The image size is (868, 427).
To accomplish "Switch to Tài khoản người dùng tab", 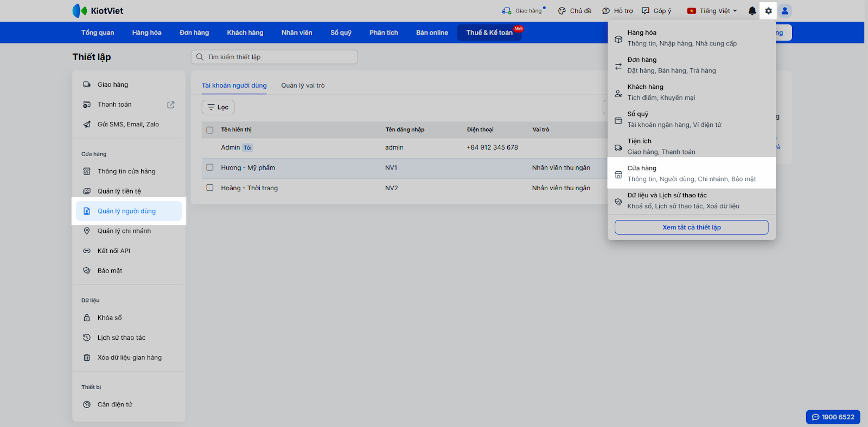I will [234, 86].
